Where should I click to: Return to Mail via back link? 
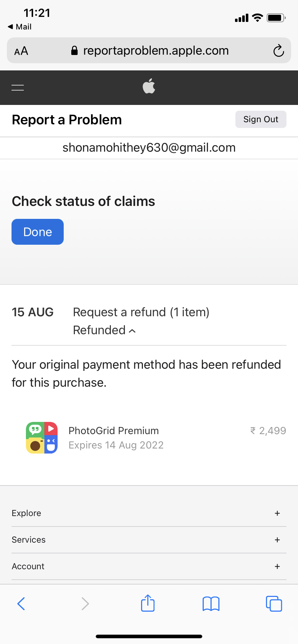[x=20, y=27]
